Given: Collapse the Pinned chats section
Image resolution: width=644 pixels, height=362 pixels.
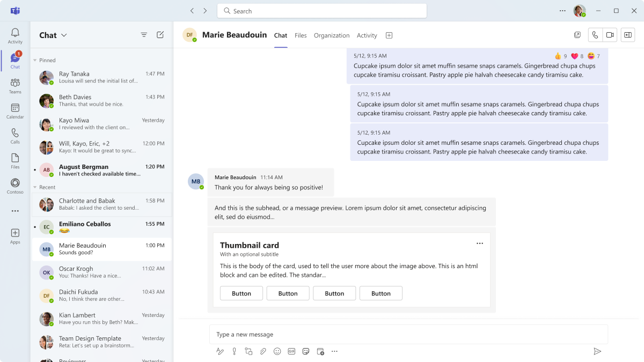Looking at the screenshot, I should (35, 61).
